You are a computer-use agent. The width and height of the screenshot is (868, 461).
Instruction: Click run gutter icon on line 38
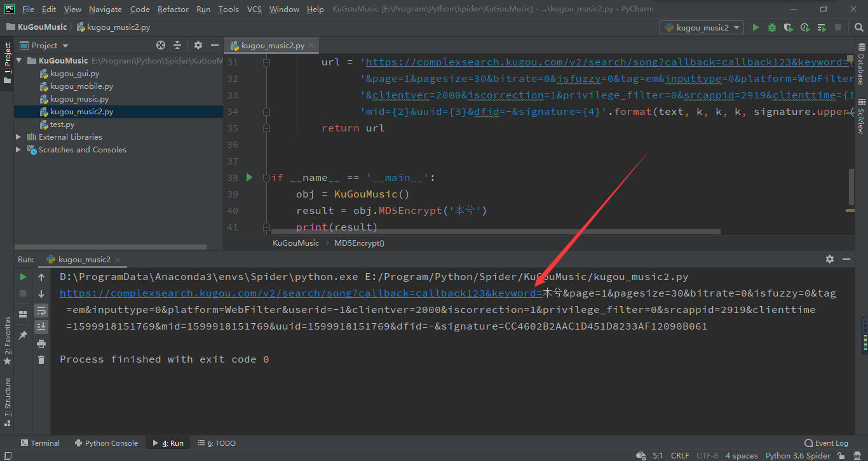250,177
